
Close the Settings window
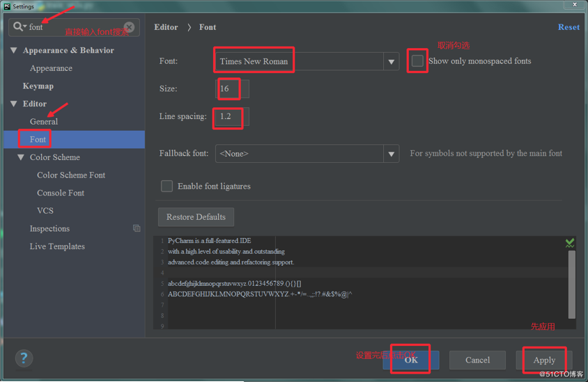pyautogui.click(x=575, y=4)
